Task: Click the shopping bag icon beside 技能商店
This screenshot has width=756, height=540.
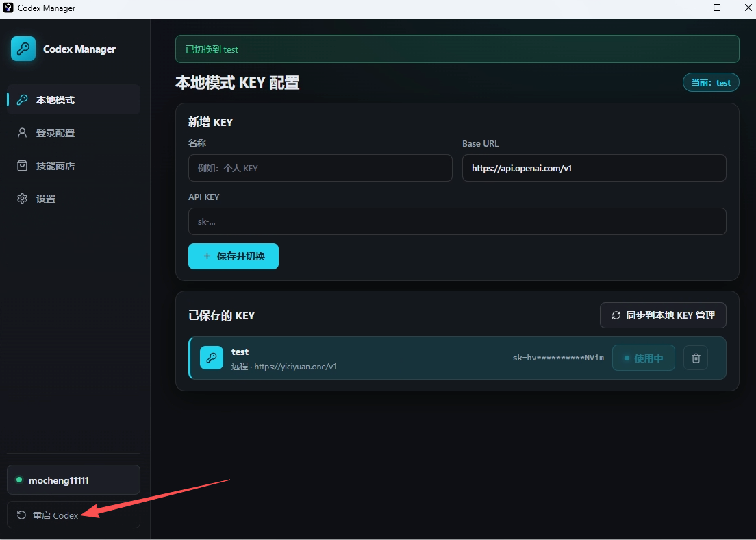Action: click(22, 166)
